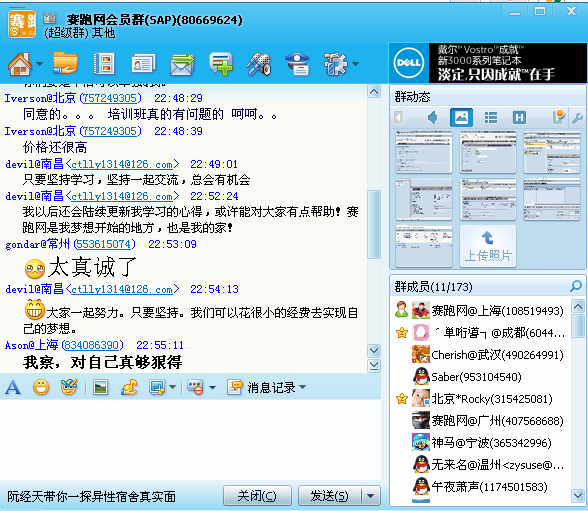
Task: Open group shared files folder icon
Action: tap(65, 63)
